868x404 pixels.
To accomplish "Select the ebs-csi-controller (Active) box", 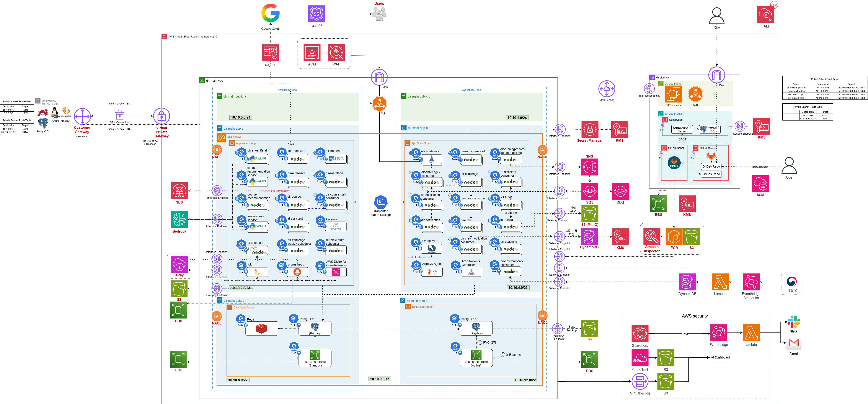I will [476, 358].
